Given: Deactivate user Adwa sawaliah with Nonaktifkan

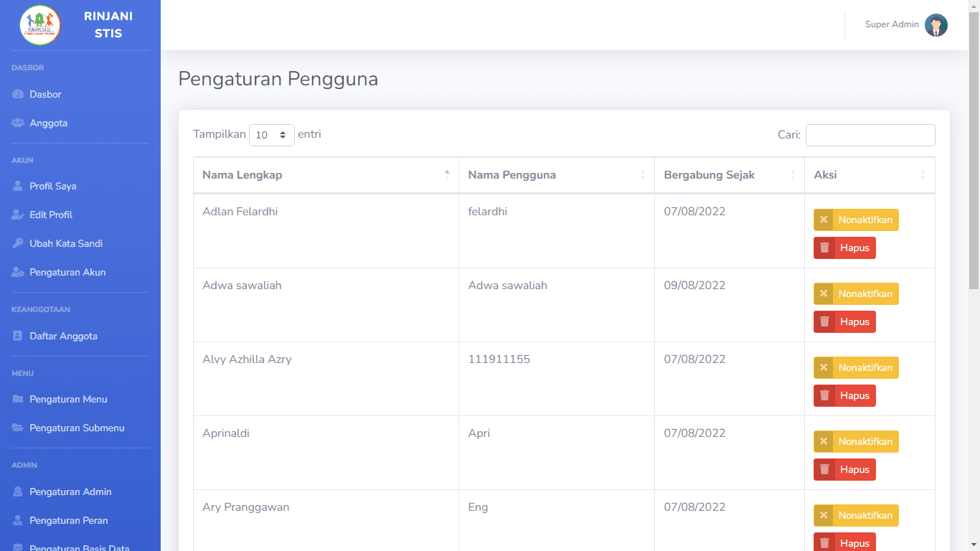Looking at the screenshot, I should (856, 294).
